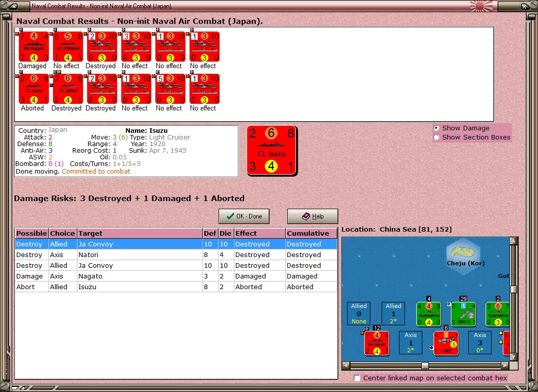Image resolution: width=538 pixels, height=392 pixels.
Task: Click the Choice column header
Action: [63, 233]
